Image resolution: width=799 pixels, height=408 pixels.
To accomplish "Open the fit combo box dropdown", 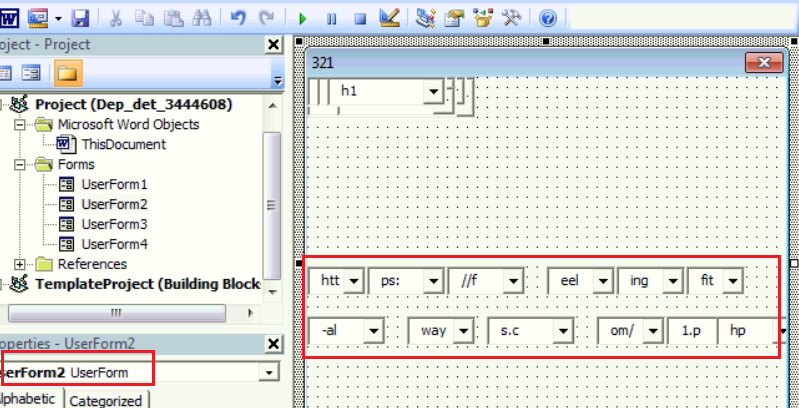I will (733, 281).
